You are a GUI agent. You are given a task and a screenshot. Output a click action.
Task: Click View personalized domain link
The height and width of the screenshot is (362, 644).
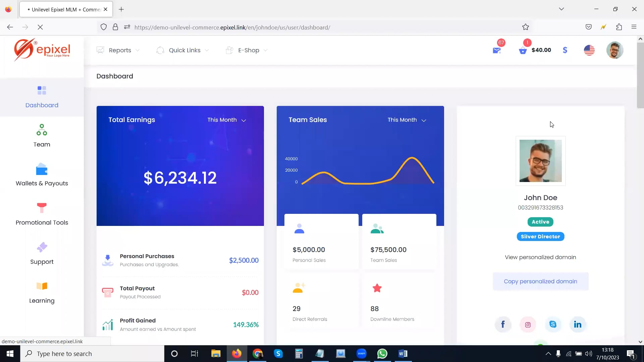click(540, 257)
